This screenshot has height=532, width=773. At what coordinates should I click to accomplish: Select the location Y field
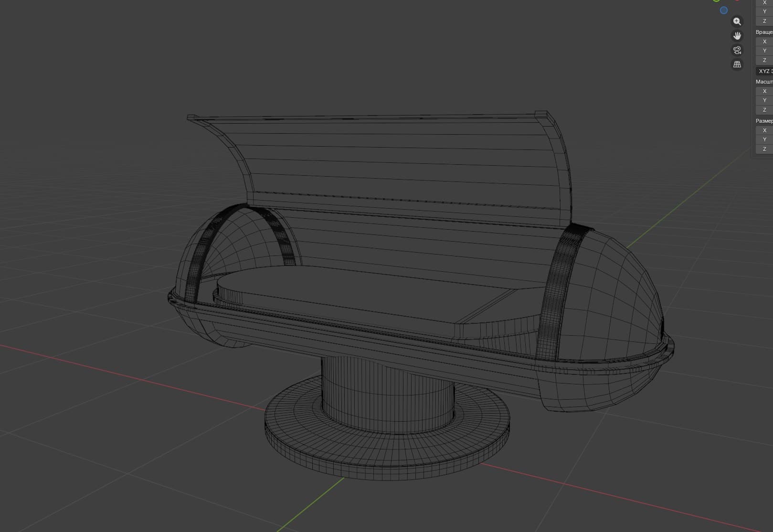[764, 11]
